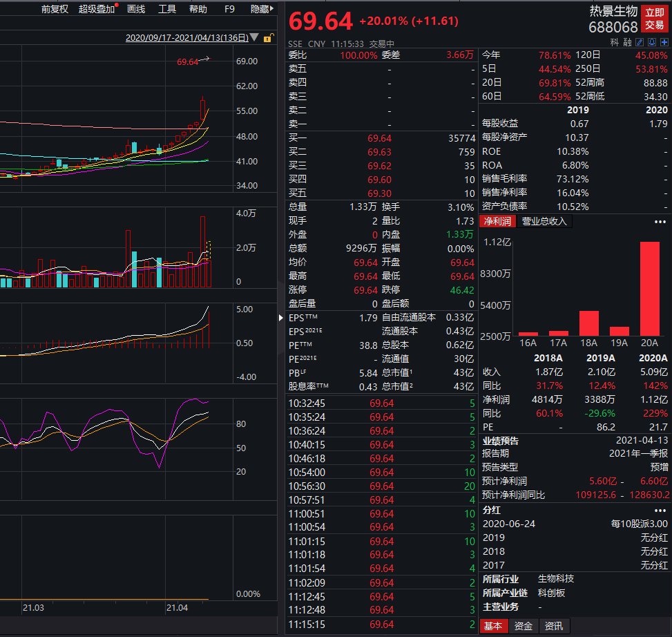This screenshot has width=672, height=637.
Task: Click the pencil annotation icon near top right
Action: 639,42
